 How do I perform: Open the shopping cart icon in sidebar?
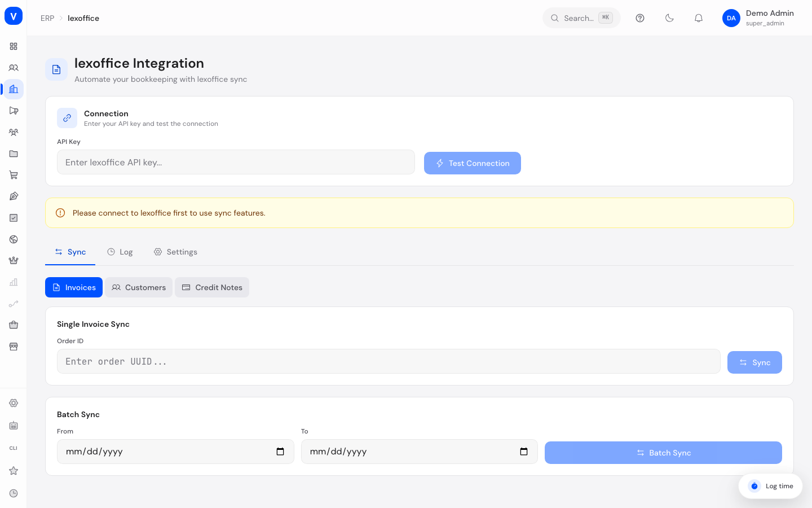(x=14, y=175)
